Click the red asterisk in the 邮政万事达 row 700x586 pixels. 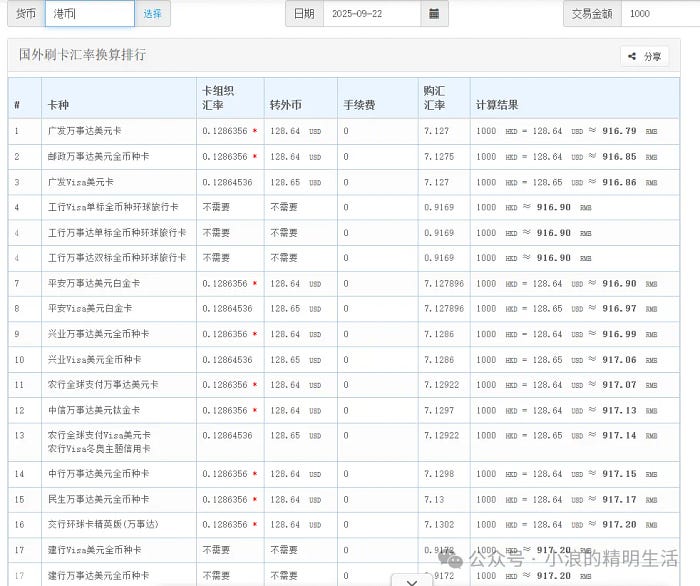(255, 156)
